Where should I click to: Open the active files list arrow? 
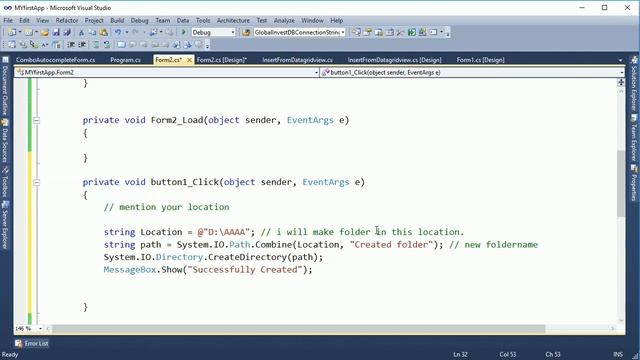pyautogui.click(x=620, y=60)
